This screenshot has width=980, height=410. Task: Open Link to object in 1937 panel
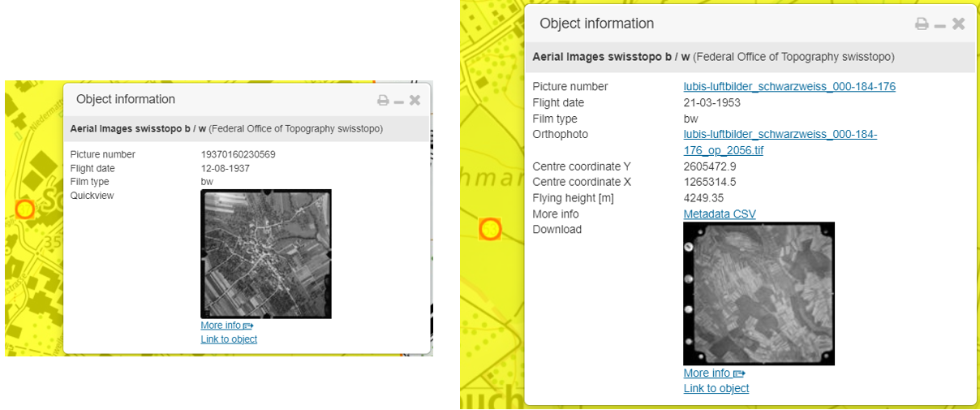click(x=229, y=339)
